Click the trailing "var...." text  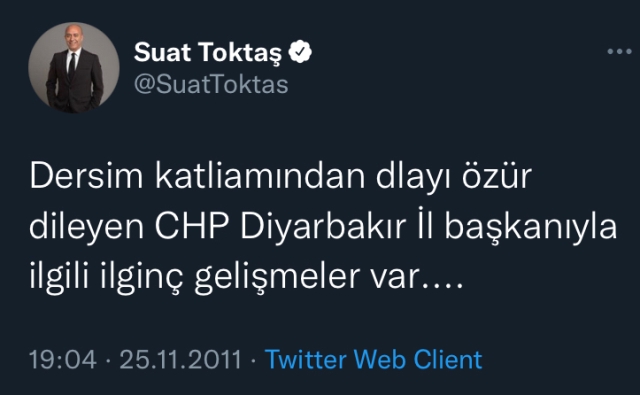point(417,277)
